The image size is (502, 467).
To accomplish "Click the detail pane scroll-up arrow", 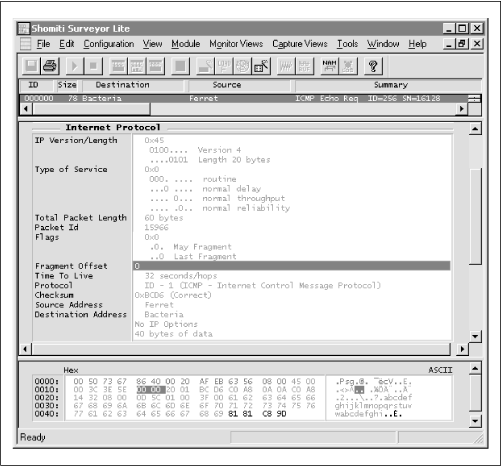I will (475, 129).
